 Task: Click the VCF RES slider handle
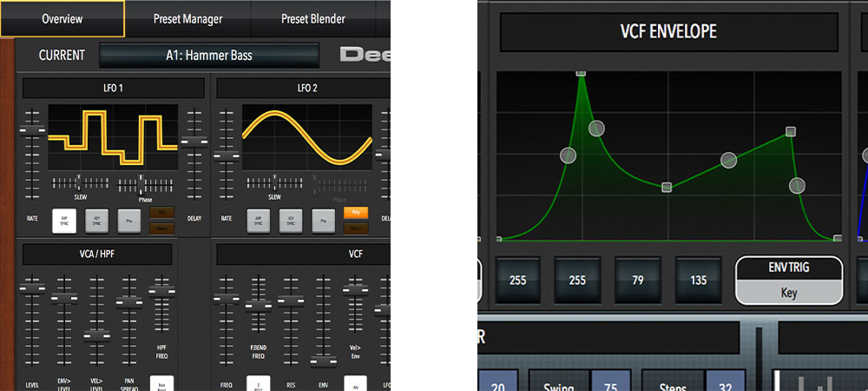pos(291,300)
